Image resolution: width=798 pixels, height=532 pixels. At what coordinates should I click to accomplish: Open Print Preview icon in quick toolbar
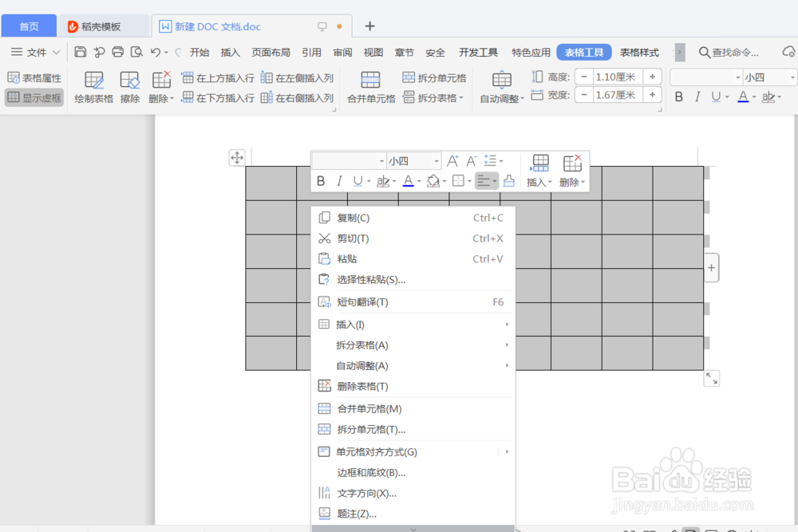(136, 52)
